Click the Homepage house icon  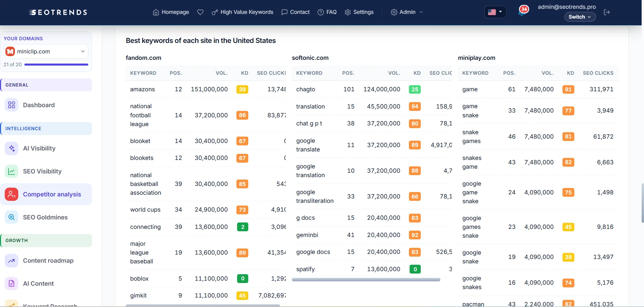point(156,12)
